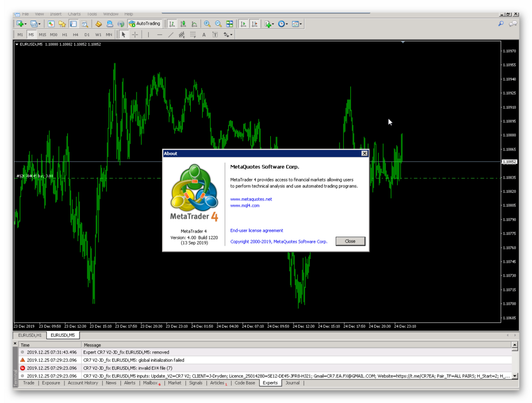This screenshot has width=532, height=403.
Task: Open the Charts menu
Action: (74, 14)
